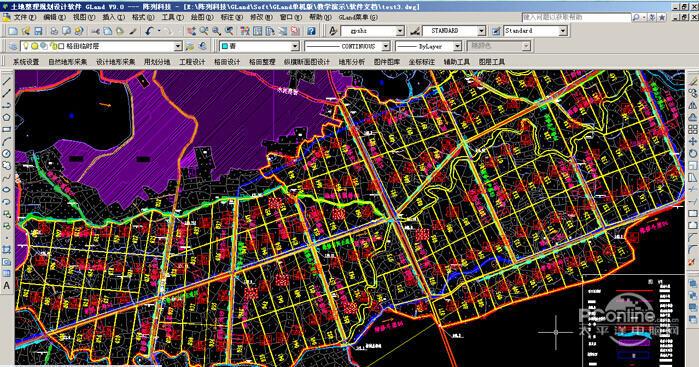
Task: Click the help search input field
Action: 576,17
